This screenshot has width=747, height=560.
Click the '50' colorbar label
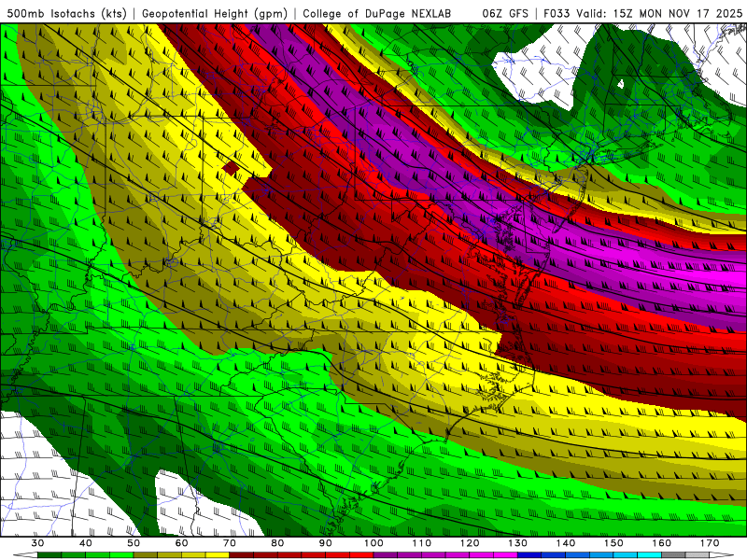[x=134, y=543]
